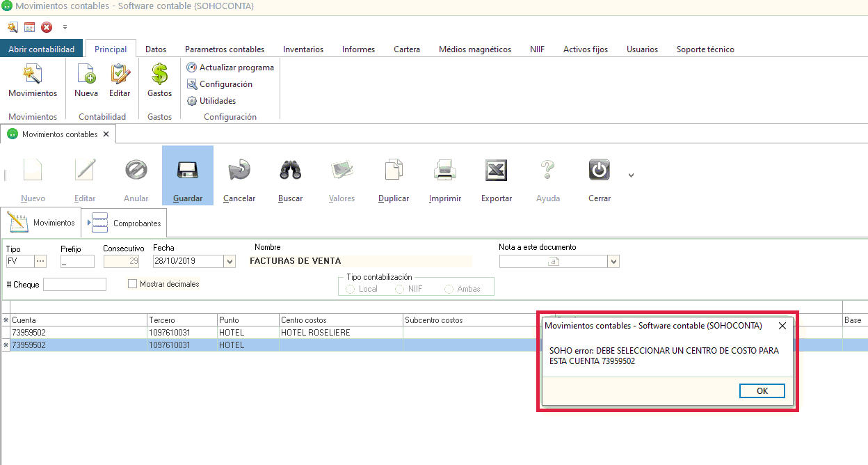
Task: Click the Cerrar power icon
Action: (599, 171)
